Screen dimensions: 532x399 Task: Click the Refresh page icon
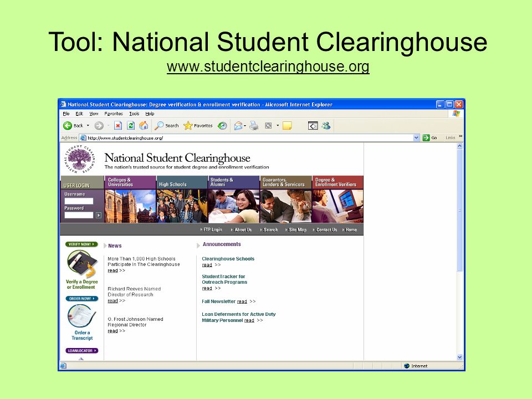point(131,126)
